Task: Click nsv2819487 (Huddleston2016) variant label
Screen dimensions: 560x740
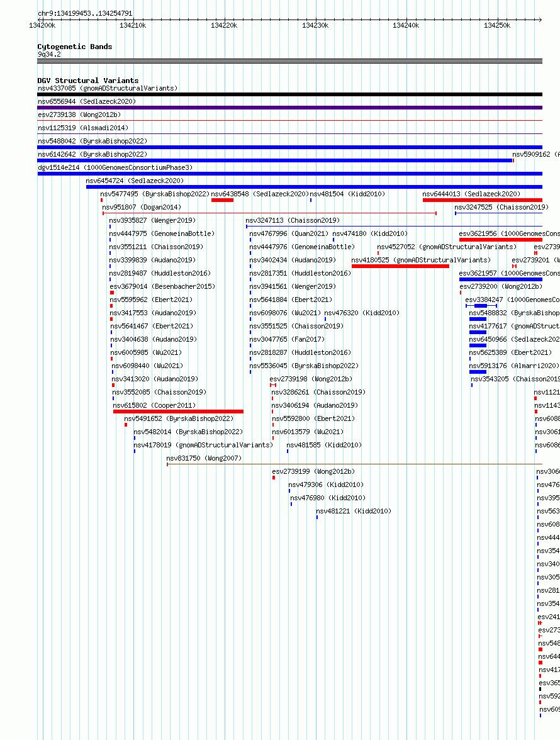Action: [160, 273]
